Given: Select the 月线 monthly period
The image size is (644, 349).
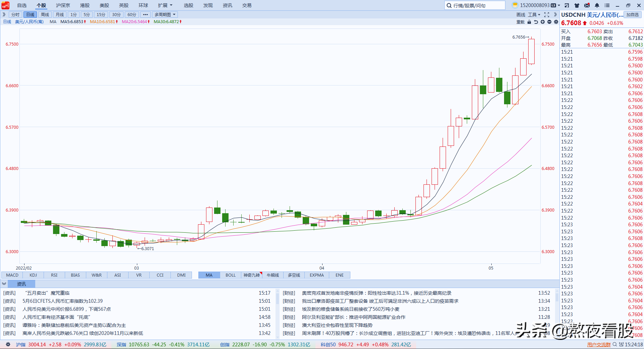Looking at the screenshot, I should 60,15.
